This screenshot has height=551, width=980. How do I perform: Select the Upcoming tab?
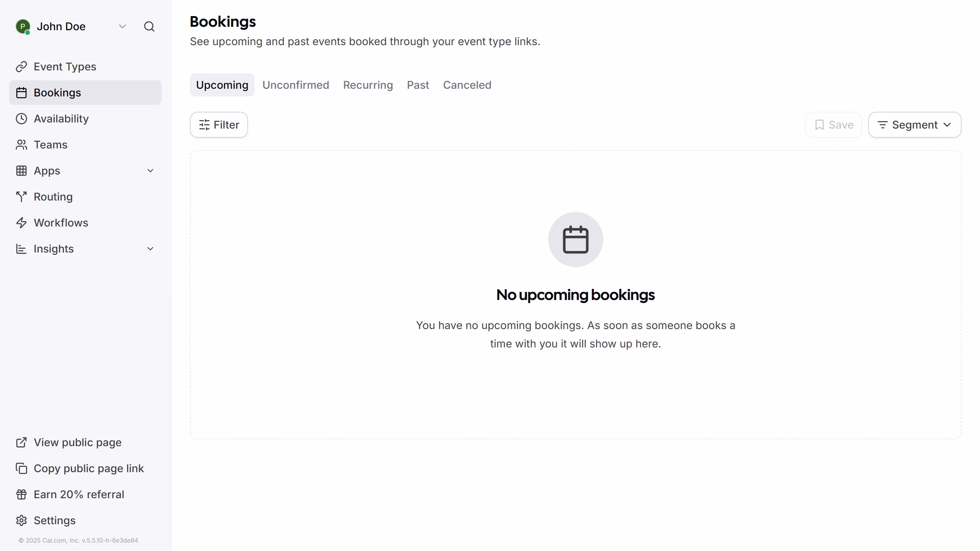click(x=222, y=85)
